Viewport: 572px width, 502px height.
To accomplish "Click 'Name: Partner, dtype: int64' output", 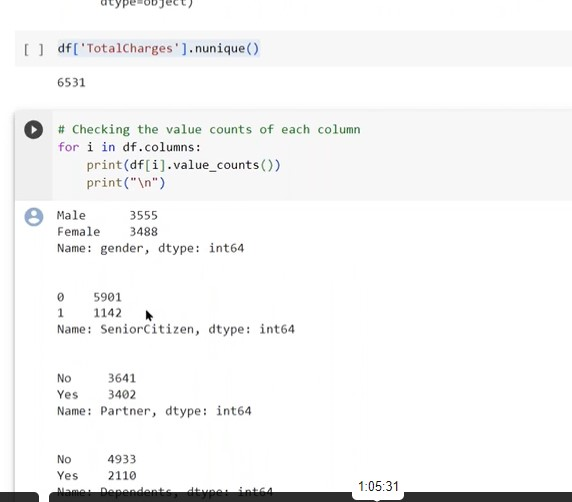I will coord(154,411).
